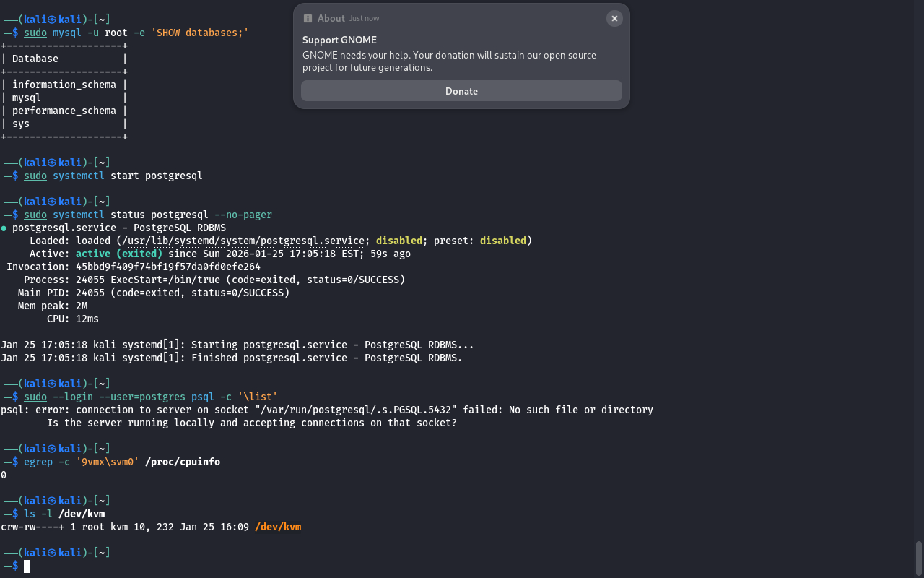The width and height of the screenshot is (924, 578).
Task: Click the '\list' argument in psql command
Action: click(x=258, y=397)
